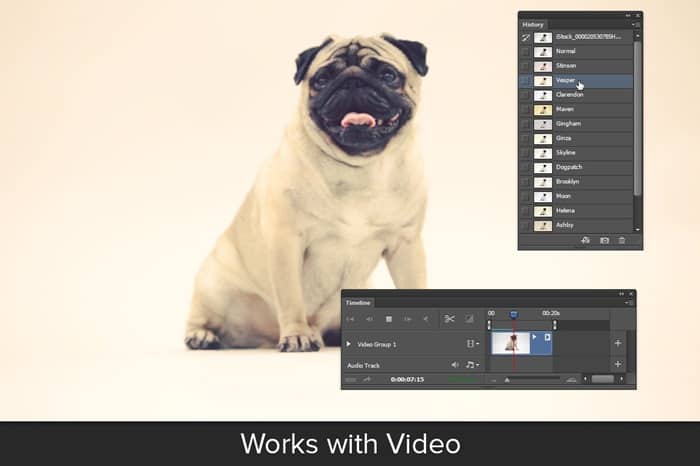This screenshot has height=466, width=700.
Task: Select the scissors split-clip tool
Action: tap(449, 319)
